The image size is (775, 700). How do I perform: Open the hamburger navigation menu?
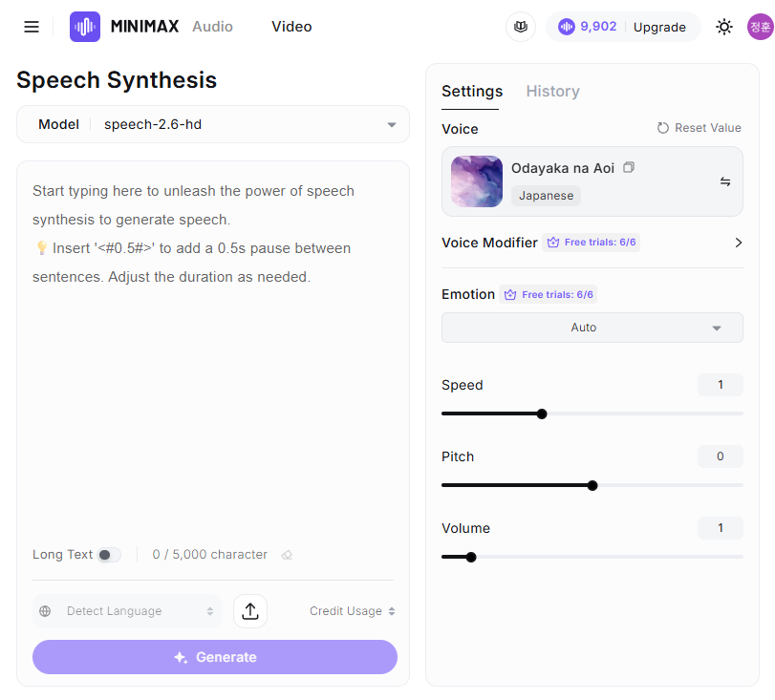pyautogui.click(x=32, y=27)
